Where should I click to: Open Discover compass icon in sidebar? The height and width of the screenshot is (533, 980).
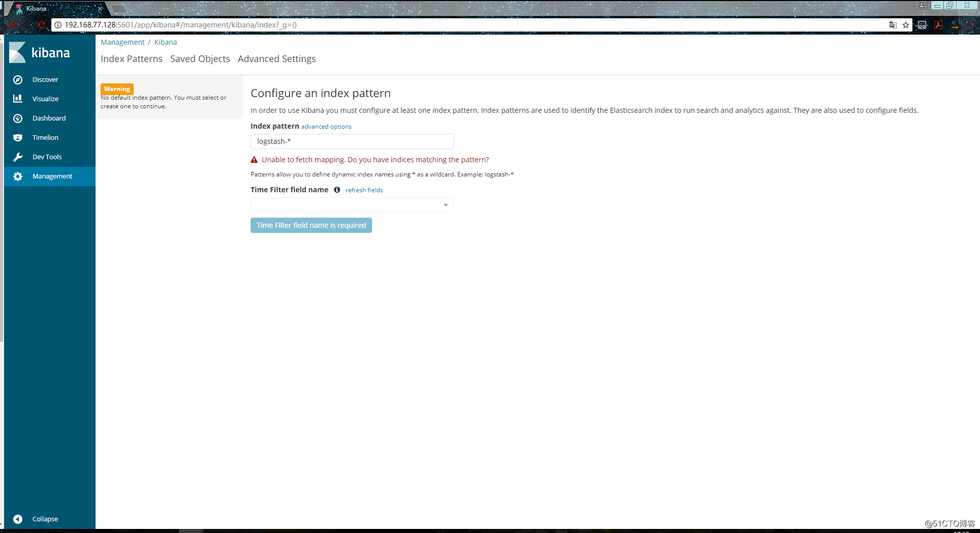click(x=18, y=80)
